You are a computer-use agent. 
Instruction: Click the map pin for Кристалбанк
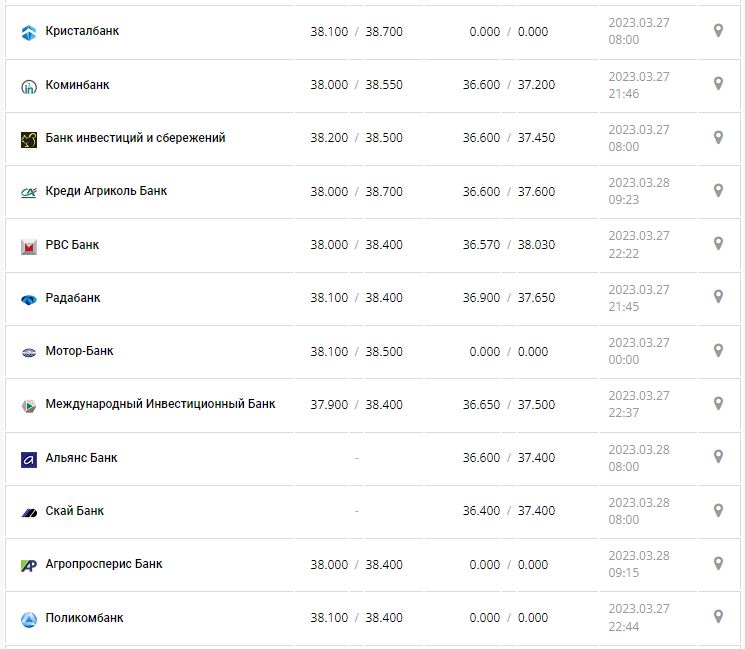coord(717,31)
